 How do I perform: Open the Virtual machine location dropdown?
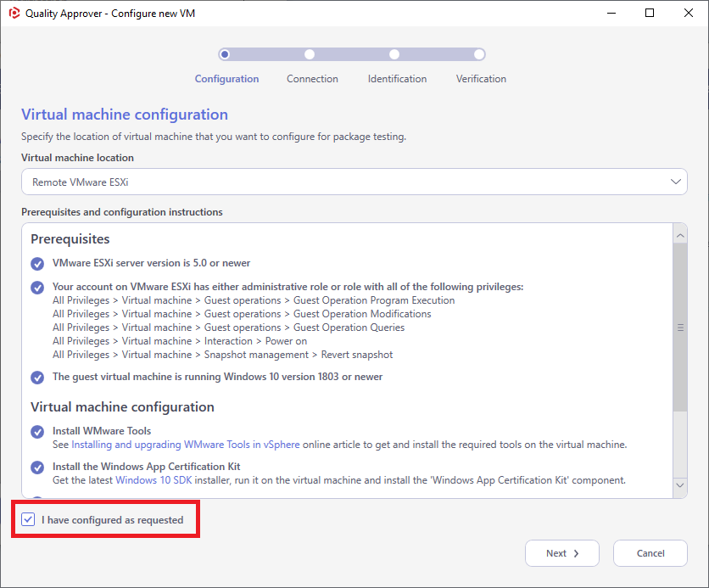354,182
